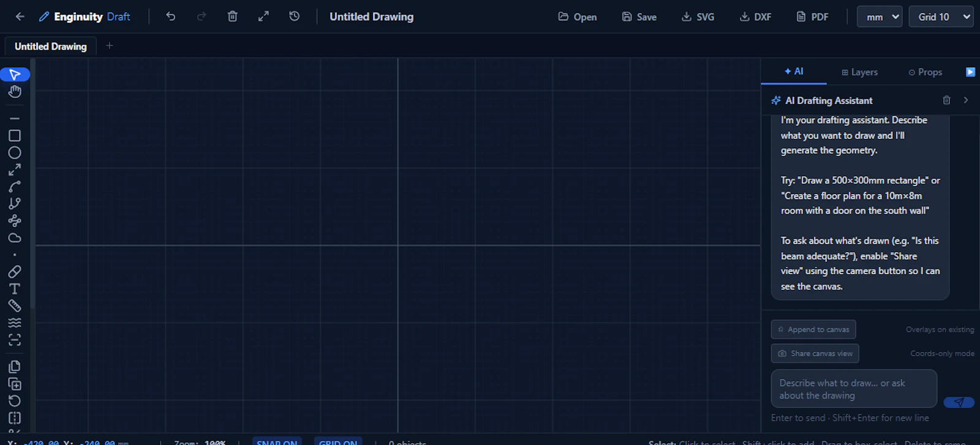Toggle the SNAP ON status button
Screen dimensions: 980x445
277,441
